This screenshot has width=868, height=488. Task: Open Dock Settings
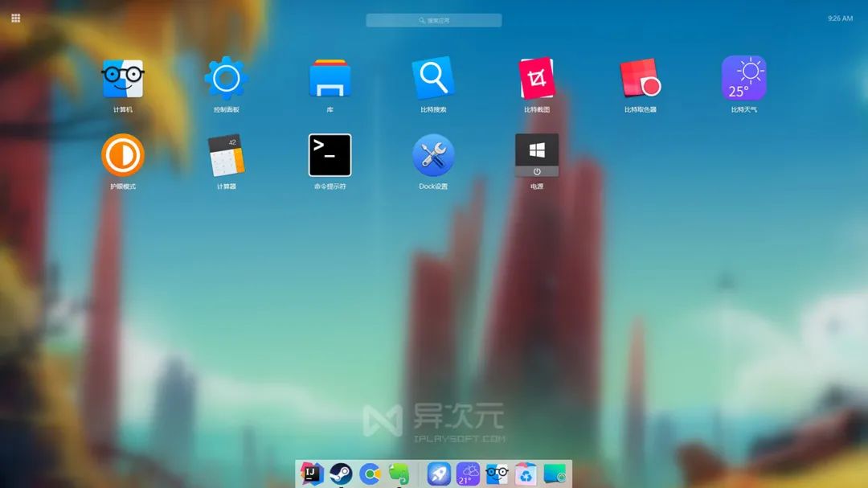pyautogui.click(x=433, y=156)
